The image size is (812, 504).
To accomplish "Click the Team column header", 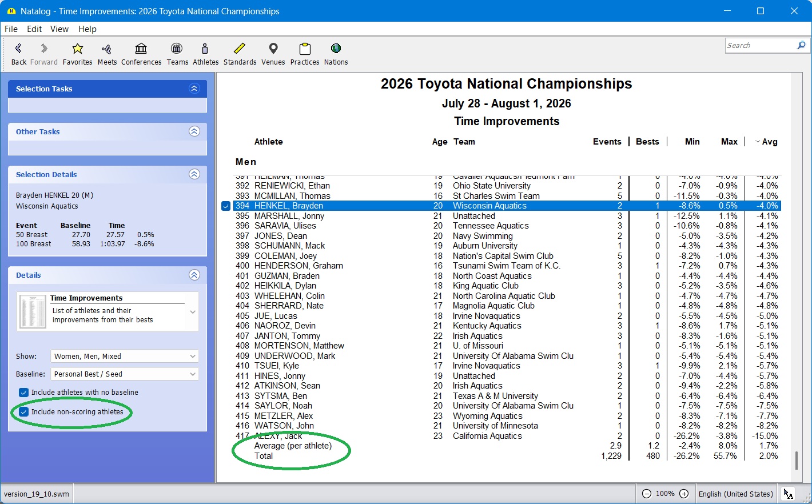I will pyautogui.click(x=464, y=142).
